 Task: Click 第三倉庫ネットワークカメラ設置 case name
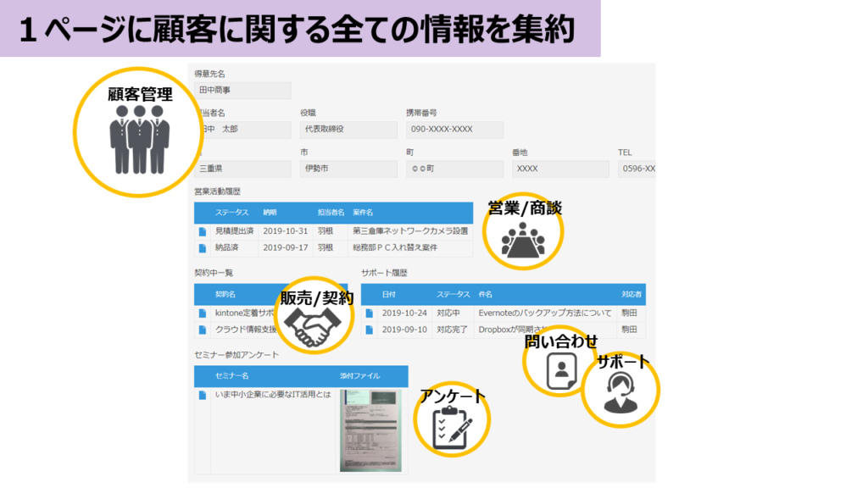click(410, 230)
